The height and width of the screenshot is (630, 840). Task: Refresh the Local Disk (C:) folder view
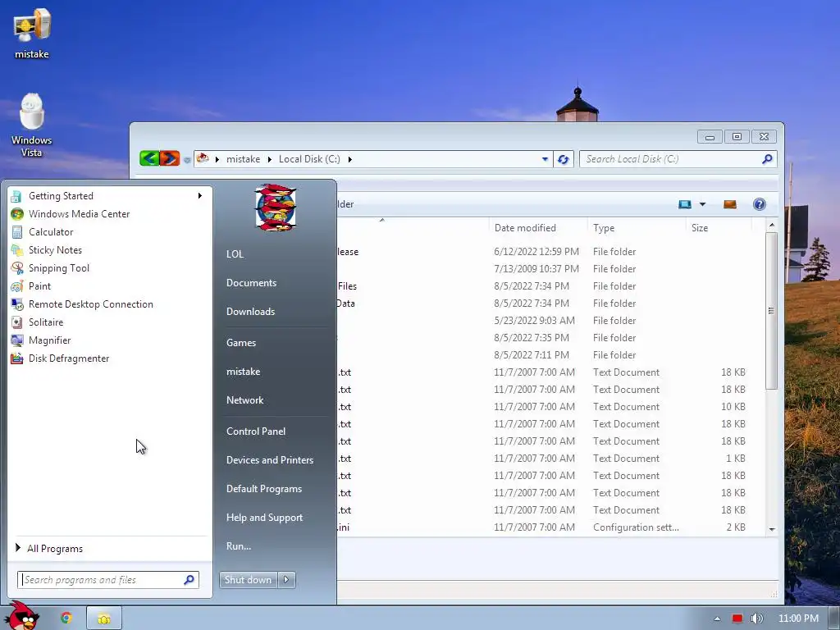coord(563,159)
